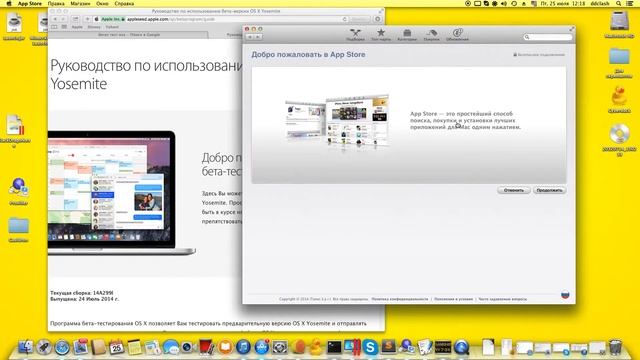Open Spotlight search in menu bar
The width and height of the screenshot is (640, 360).
(619, 3)
